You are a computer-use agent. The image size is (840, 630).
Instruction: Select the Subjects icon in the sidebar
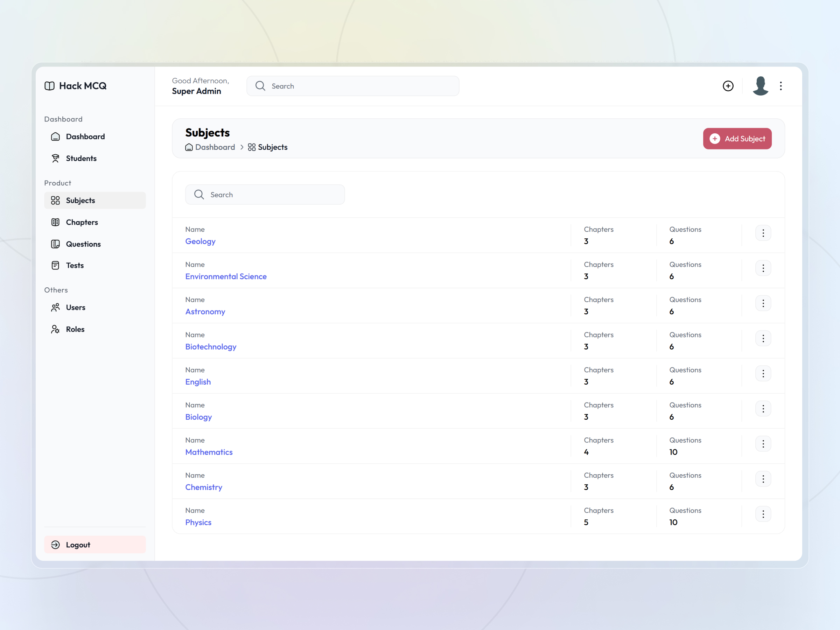pos(55,201)
